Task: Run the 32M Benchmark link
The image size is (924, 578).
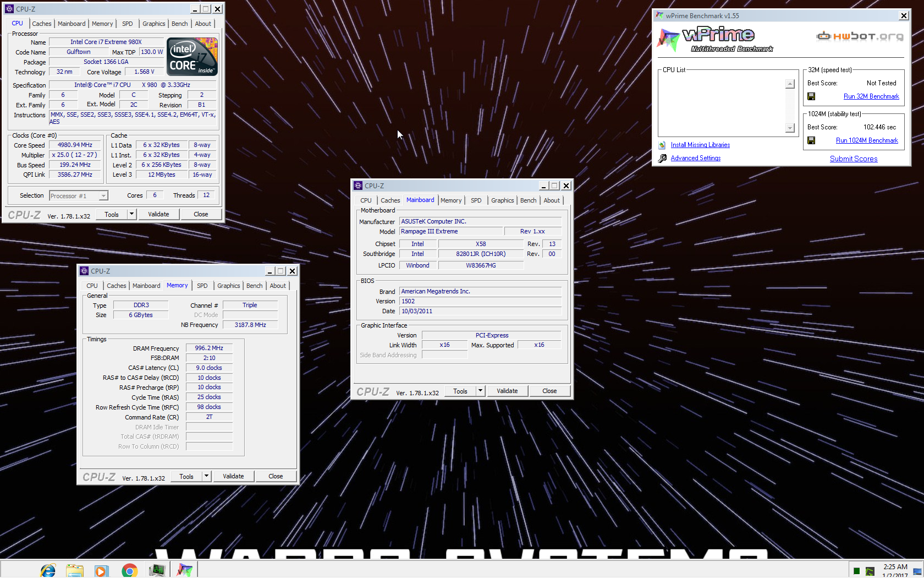Action: click(871, 96)
